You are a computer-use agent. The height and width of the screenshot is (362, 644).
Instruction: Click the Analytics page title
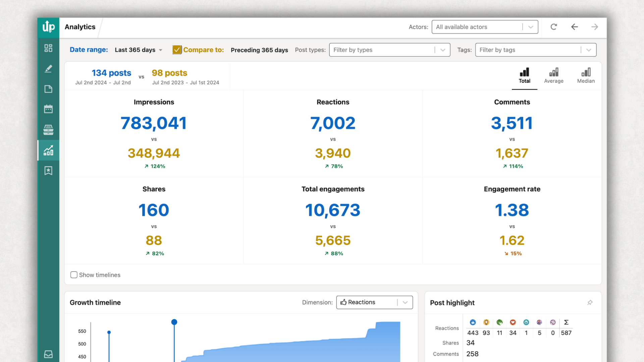[x=80, y=27]
